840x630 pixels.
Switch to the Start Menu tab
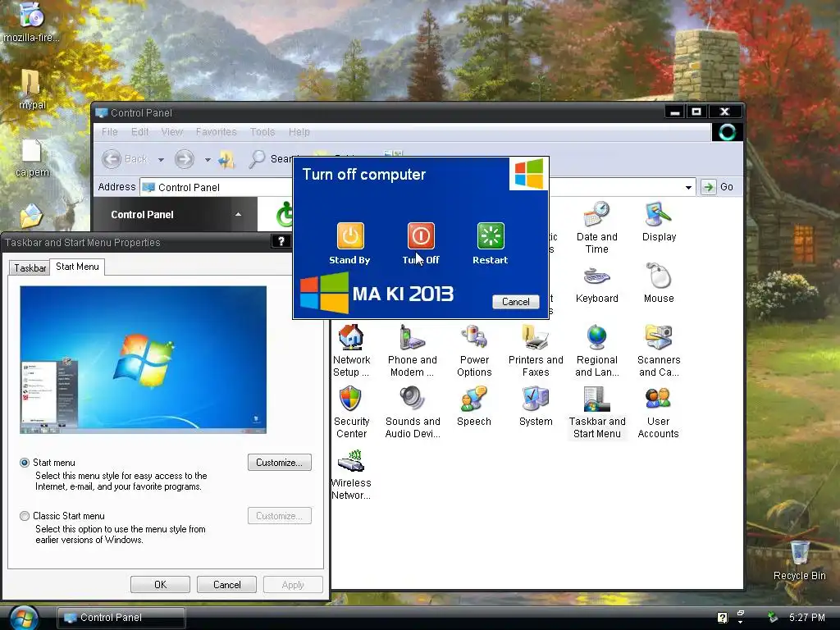[77, 267]
